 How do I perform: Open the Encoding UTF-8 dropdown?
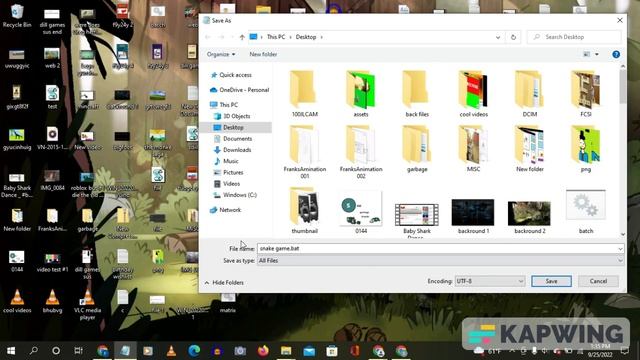(x=490, y=281)
